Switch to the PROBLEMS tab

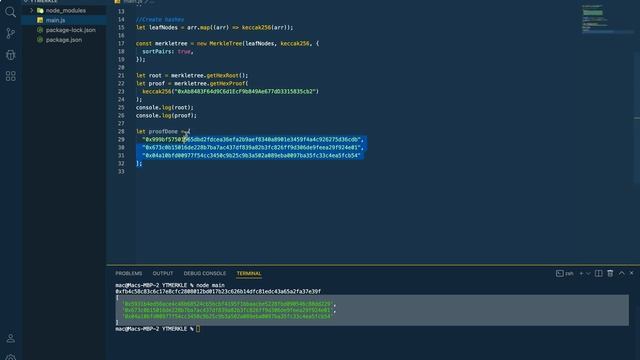(129, 273)
